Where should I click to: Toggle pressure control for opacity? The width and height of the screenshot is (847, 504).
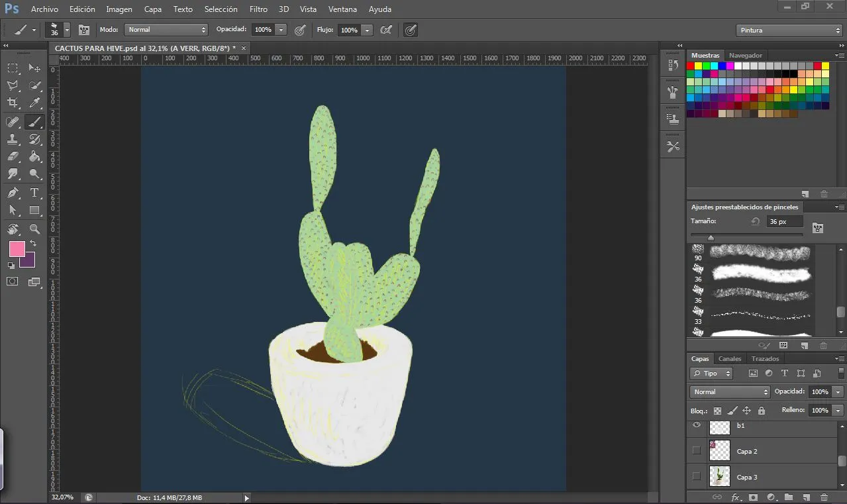pos(300,30)
